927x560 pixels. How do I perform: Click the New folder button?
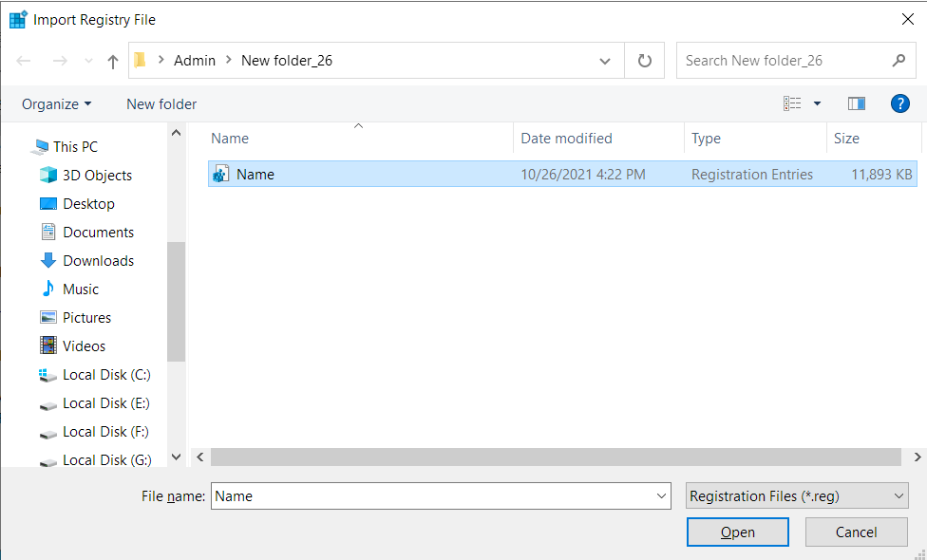[x=161, y=103]
